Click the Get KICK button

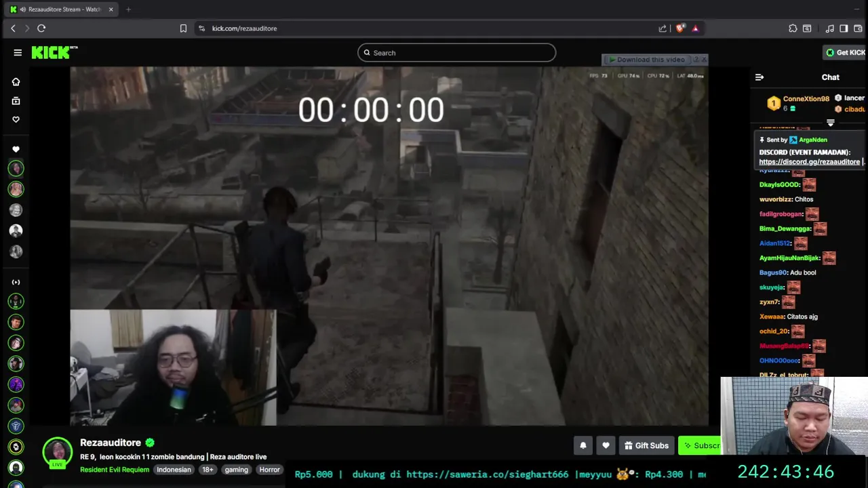846,52
